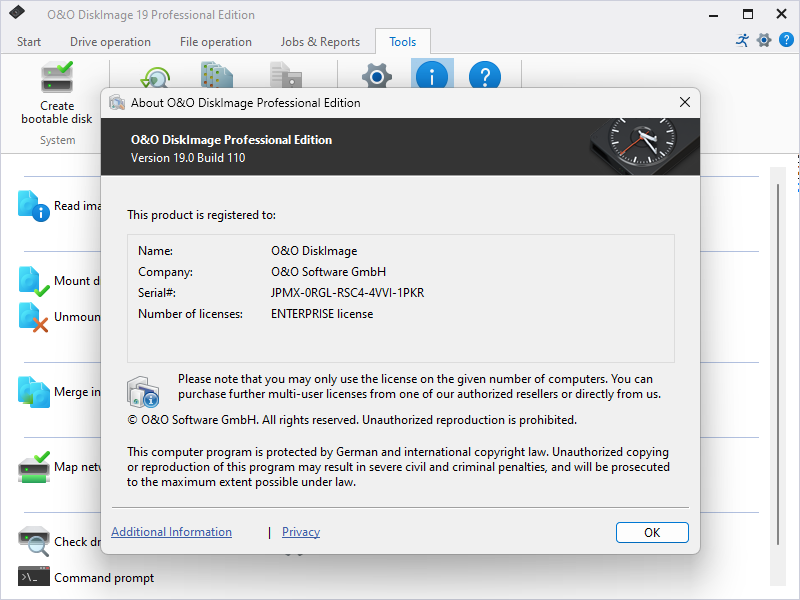Click the main window vertical scrollbar

point(778,363)
